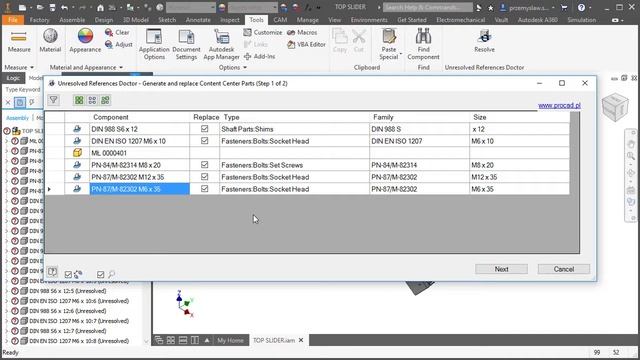640x360 pixels.
Task: Click the Type Keyword search field
Action: 23,89
